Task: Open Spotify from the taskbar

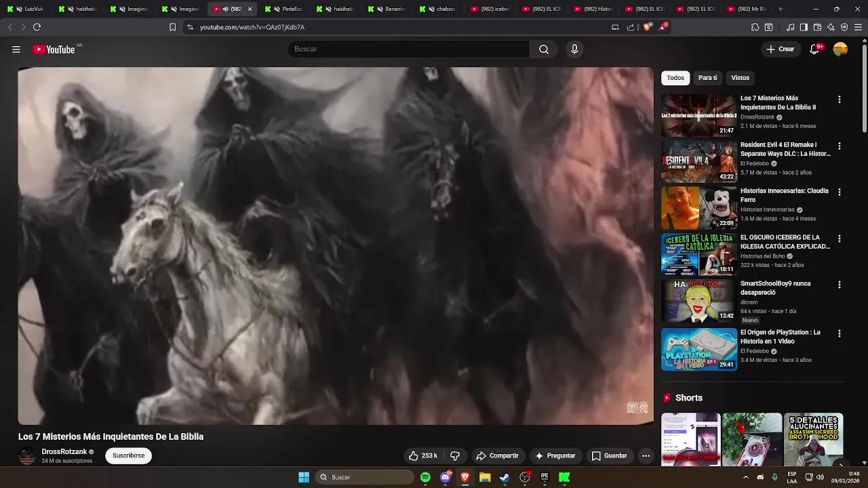Action: [x=425, y=477]
